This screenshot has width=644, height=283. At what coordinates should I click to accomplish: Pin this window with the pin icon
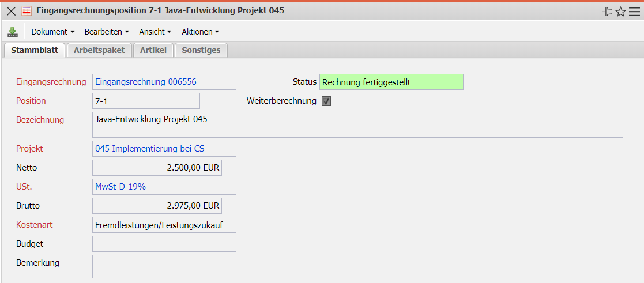pos(607,12)
